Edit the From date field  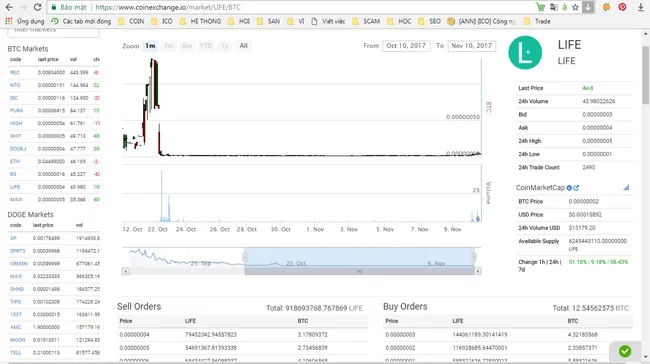[x=406, y=46]
